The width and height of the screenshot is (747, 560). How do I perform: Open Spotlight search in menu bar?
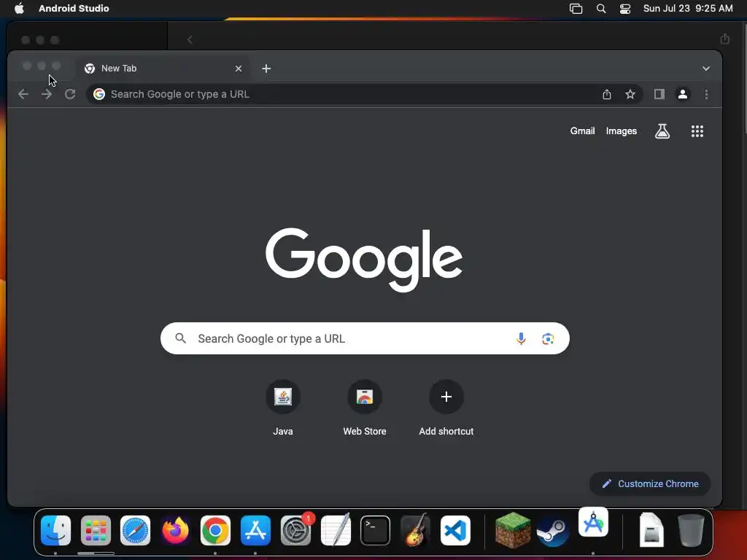pyautogui.click(x=601, y=9)
